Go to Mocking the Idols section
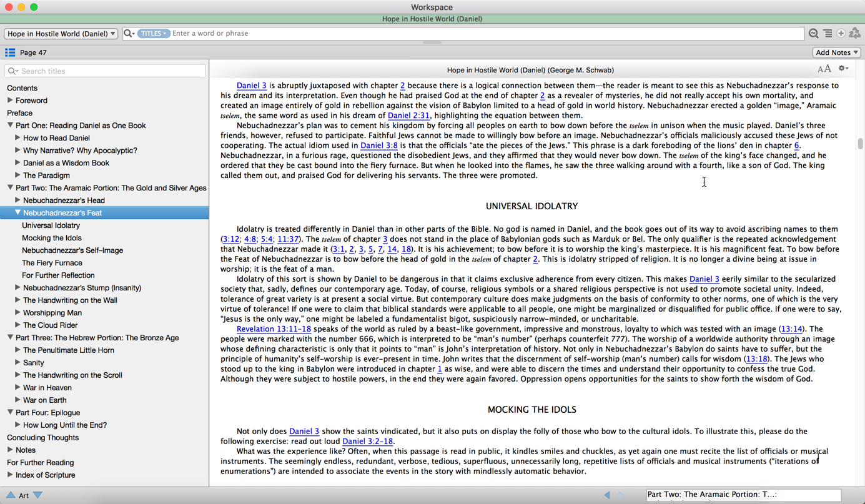865x504 pixels. pos(51,238)
